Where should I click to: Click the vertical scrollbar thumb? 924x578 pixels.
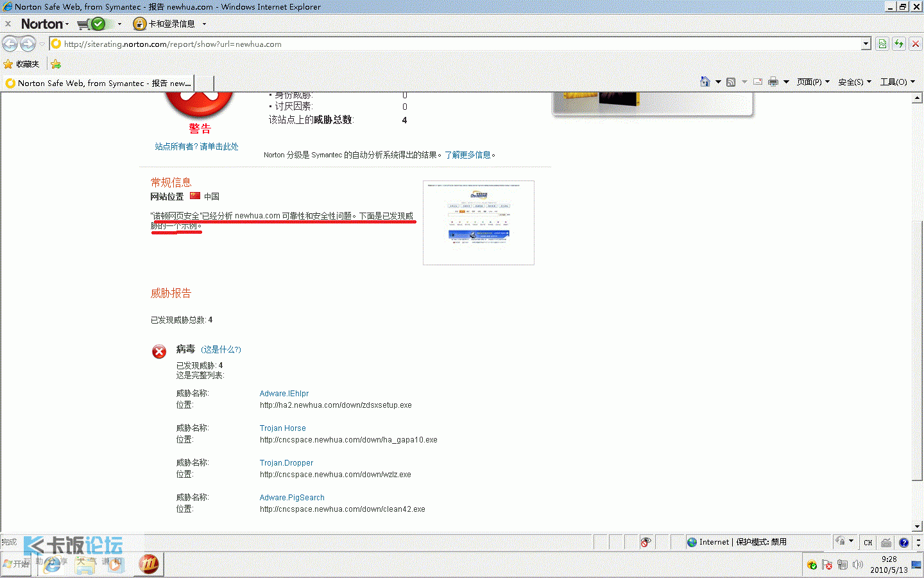[x=918, y=350]
